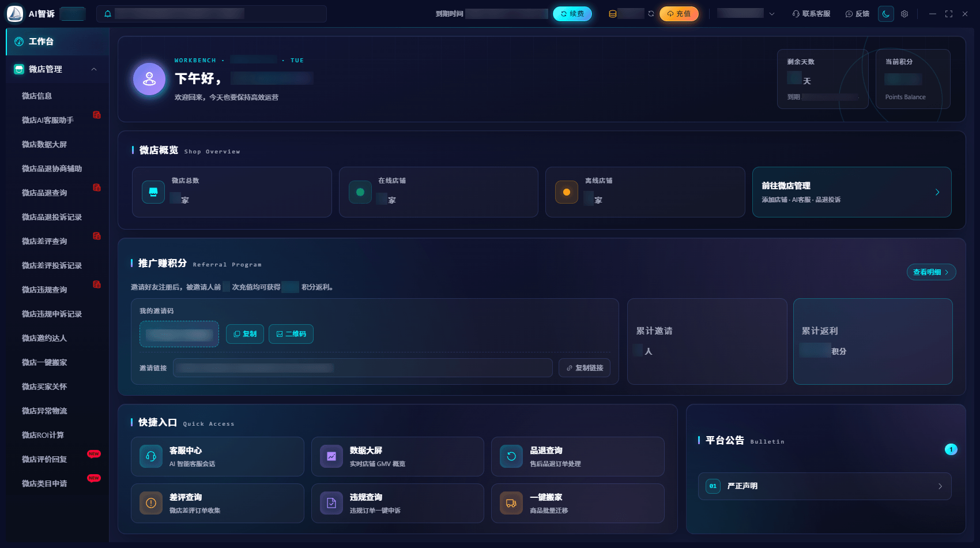Click the 离线店铺 orange status icon
This screenshot has width=980, height=548.
point(567,192)
